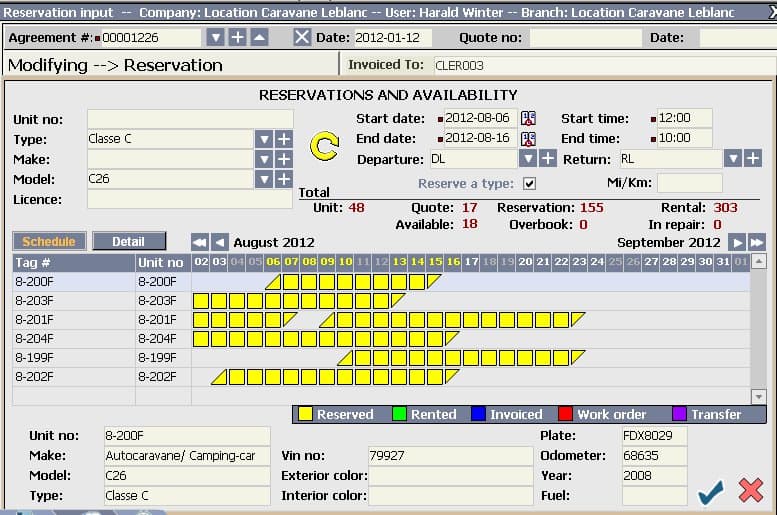The height and width of the screenshot is (515, 777).
Task: Add new Type with plus icon
Action: (284, 139)
